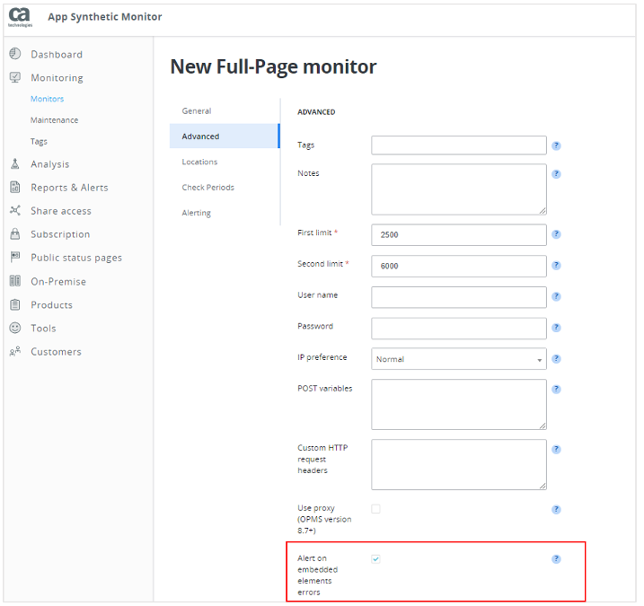Open the Analysis section
Viewport: 644px width, 606px height.
[50, 164]
